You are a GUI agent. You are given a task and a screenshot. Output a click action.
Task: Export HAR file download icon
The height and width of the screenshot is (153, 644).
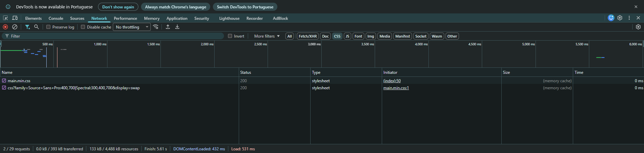177,27
